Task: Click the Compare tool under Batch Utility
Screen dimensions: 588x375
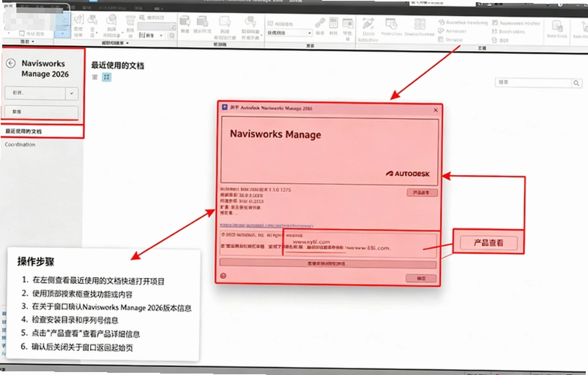Action: coord(501,40)
